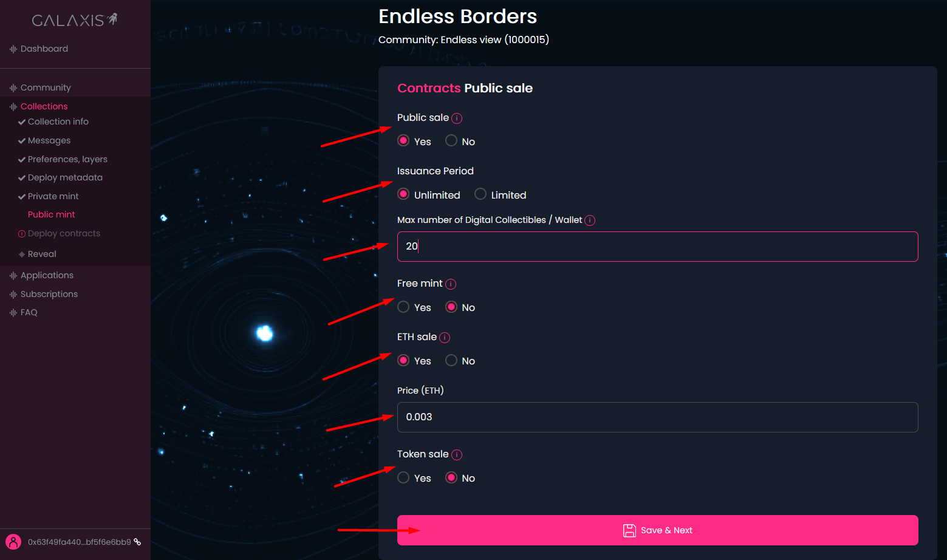The width and height of the screenshot is (947, 560).
Task: Click the Max Collectibles per Wallet info icon
Action: coord(590,220)
